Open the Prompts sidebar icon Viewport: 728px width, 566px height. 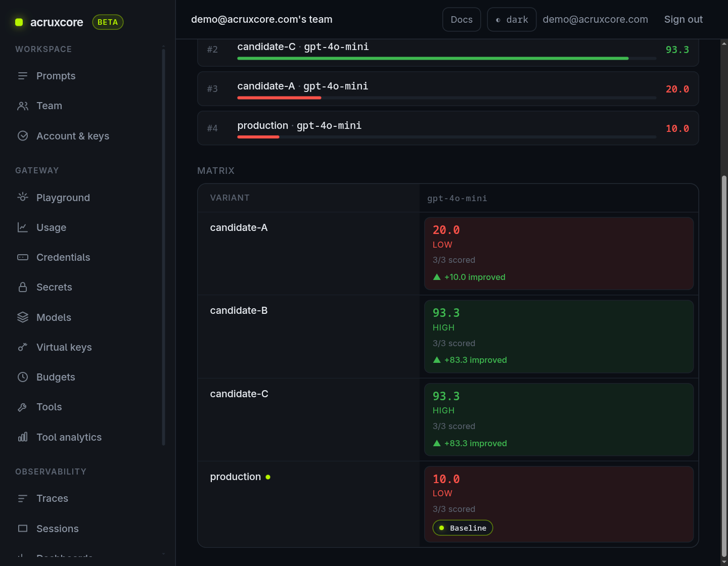[x=23, y=76]
